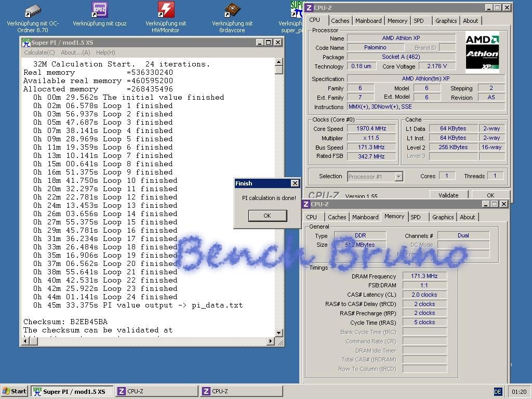Screen dimensions: 532x399
Task: Click the CAS# Latency value 2.0 clocks
Action: click(x=424, y=295)
